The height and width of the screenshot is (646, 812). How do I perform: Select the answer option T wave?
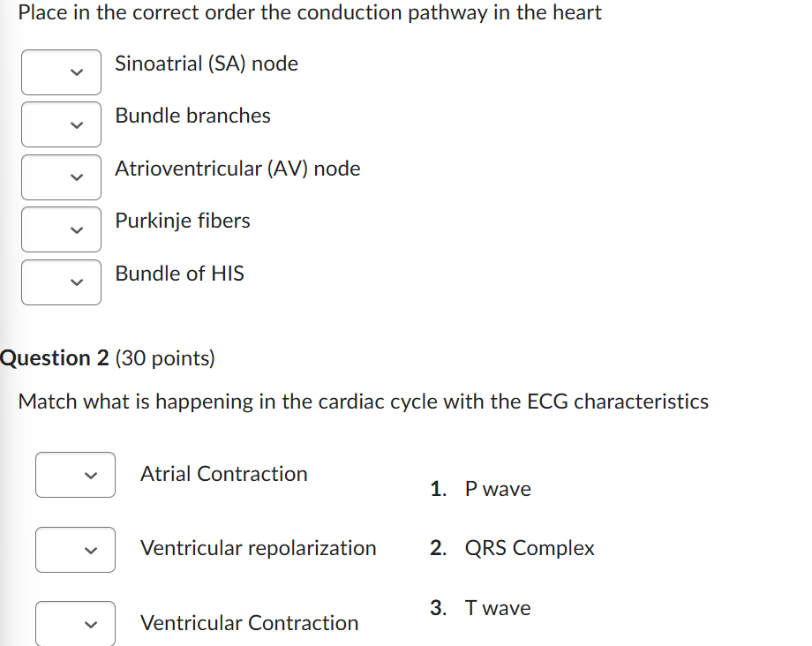tap(499, 607)
